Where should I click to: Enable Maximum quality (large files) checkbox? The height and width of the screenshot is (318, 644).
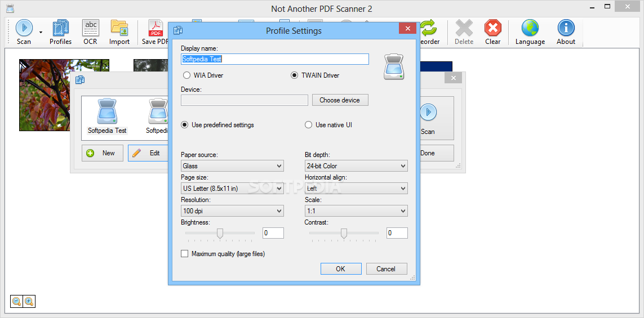184,254
